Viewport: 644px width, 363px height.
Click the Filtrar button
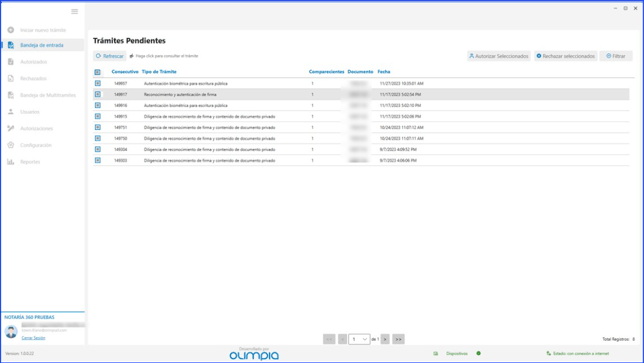point(616,56)
